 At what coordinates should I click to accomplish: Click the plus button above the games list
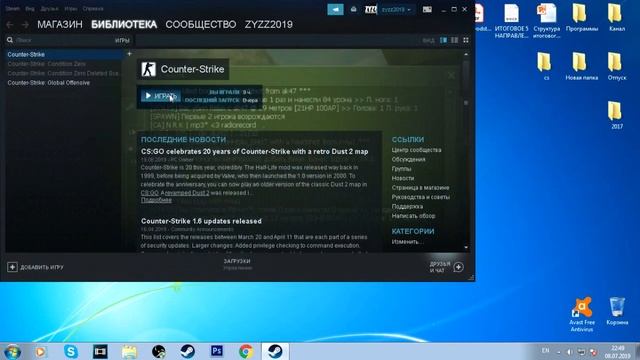click(129, 54)
